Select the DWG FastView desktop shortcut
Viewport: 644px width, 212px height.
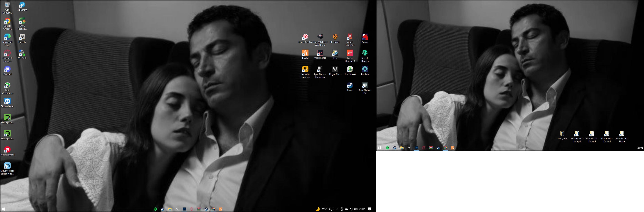point(22,24)
